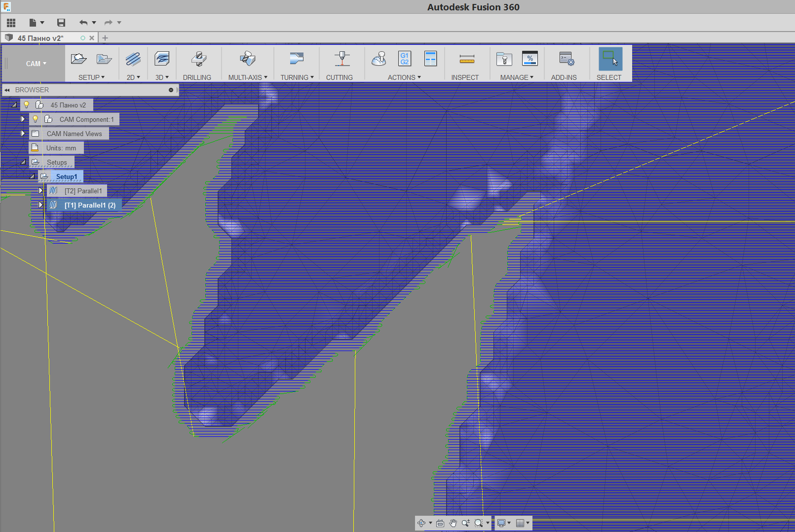The height and width of the screenshot is (532, 795).
Task: Close the 45 Панно v2 tab
Action: tap(92, 38)
